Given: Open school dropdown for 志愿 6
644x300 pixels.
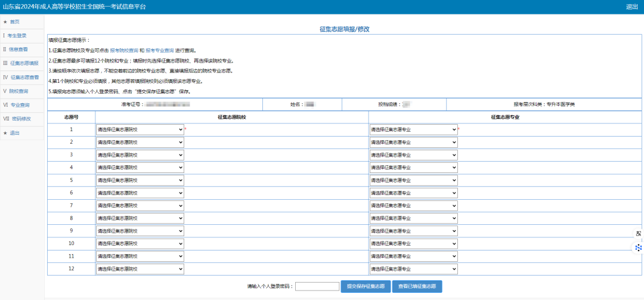Looking at the screenshot, I should pyautogui.click(x=140, y=193).
